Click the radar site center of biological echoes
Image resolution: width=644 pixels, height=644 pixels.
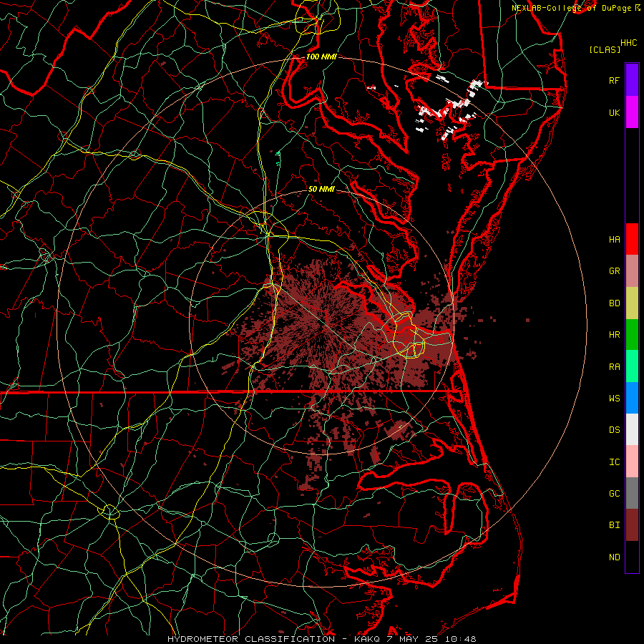tap(322, 323)
